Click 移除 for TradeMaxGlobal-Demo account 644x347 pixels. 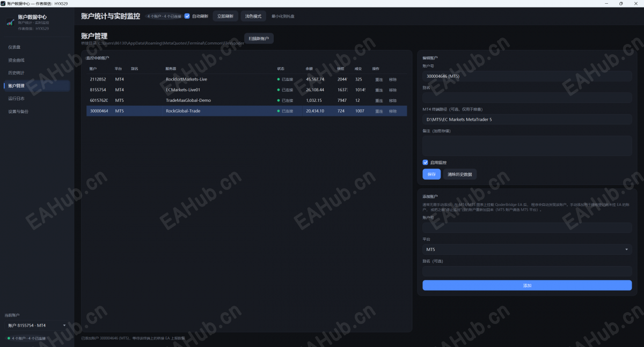click(393, 100)
